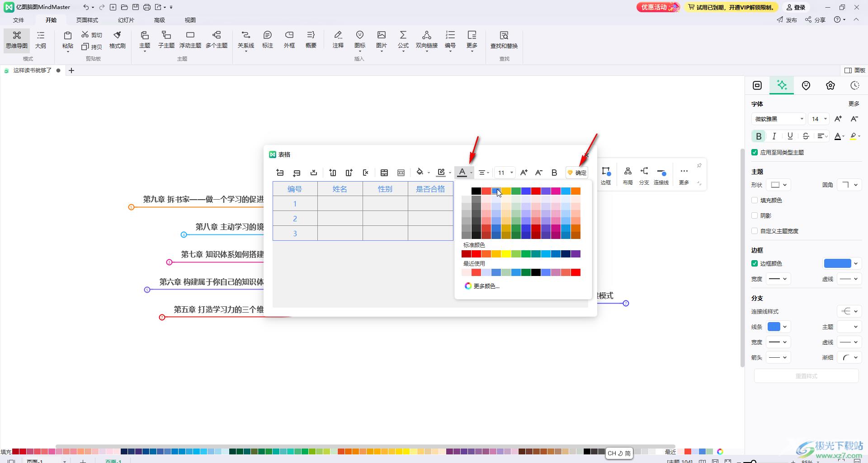Open the map pin marker panel tab

click(806, 85)
